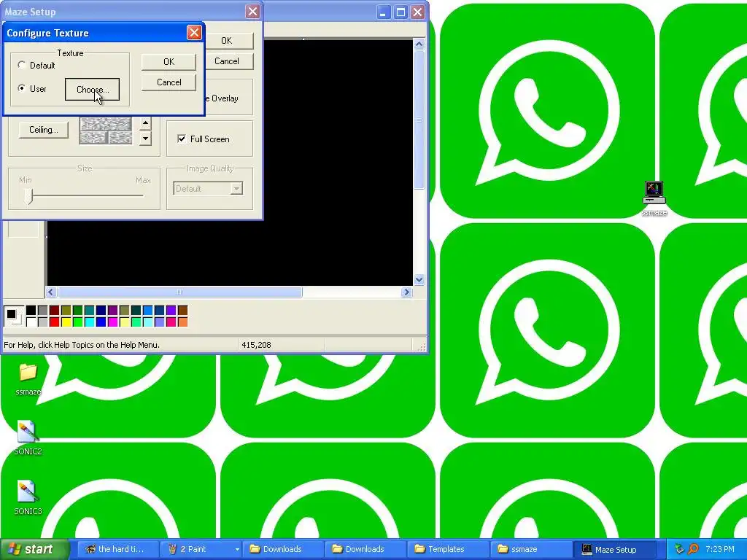Viewport: 747px width, 560px height.
Task: Click Paint's horizontal scrollbar thumb
Action: tap(179, 292)
